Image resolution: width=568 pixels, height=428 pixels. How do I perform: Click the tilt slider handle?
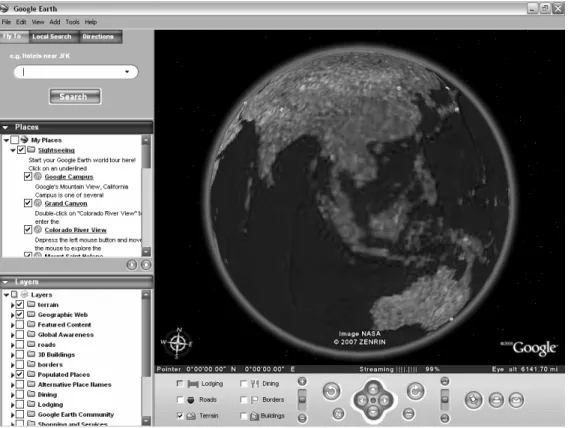pyautogui.click(x=445, y=399)
